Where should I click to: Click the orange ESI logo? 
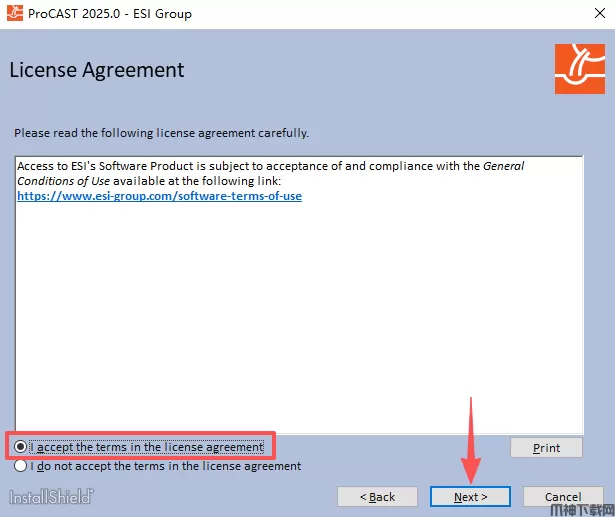click(580, 69)
